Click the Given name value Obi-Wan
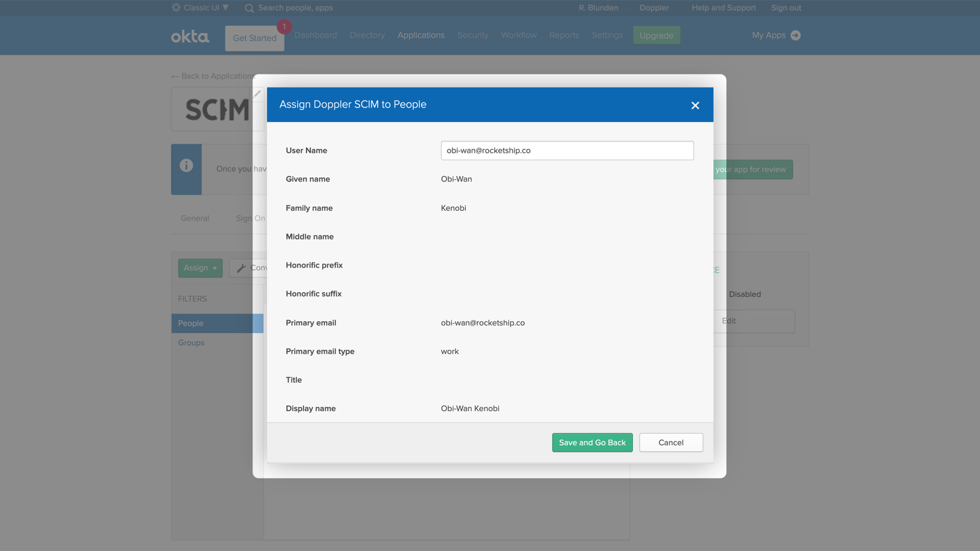This screenshot has height=551, width=980. [456, 179]
